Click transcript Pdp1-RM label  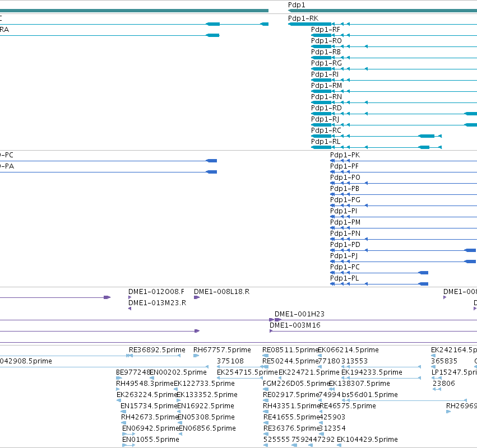[326, 86]
